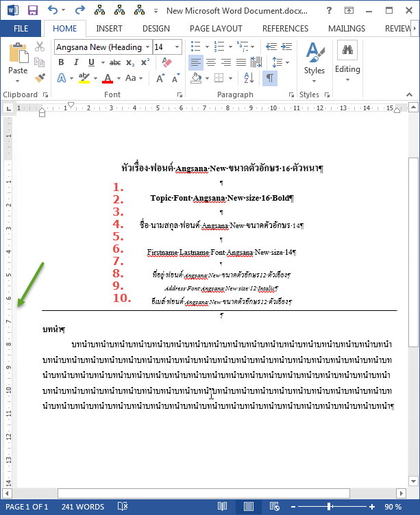Screen dimensions: 420x515
Task: Open Editing group with binoculars
Action: 347,62
